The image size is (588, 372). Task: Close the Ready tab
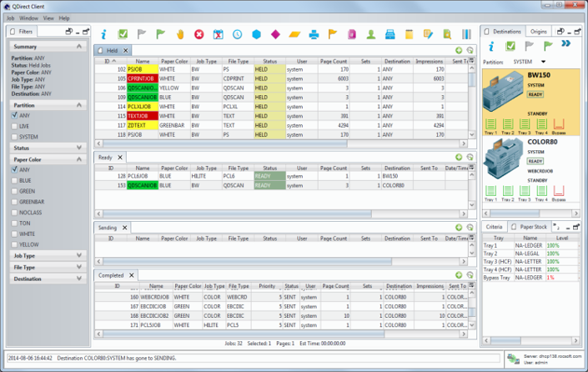[x=120, y=158]
